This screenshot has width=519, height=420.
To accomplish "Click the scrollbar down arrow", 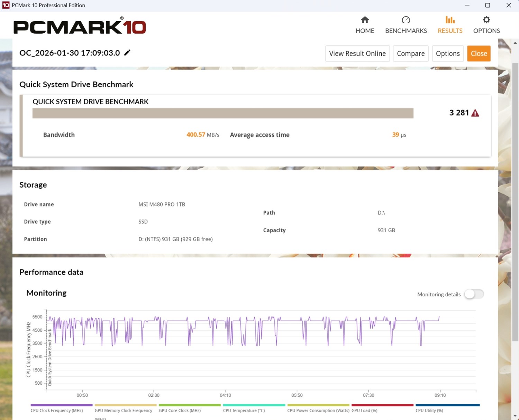I will coord(515,416).
